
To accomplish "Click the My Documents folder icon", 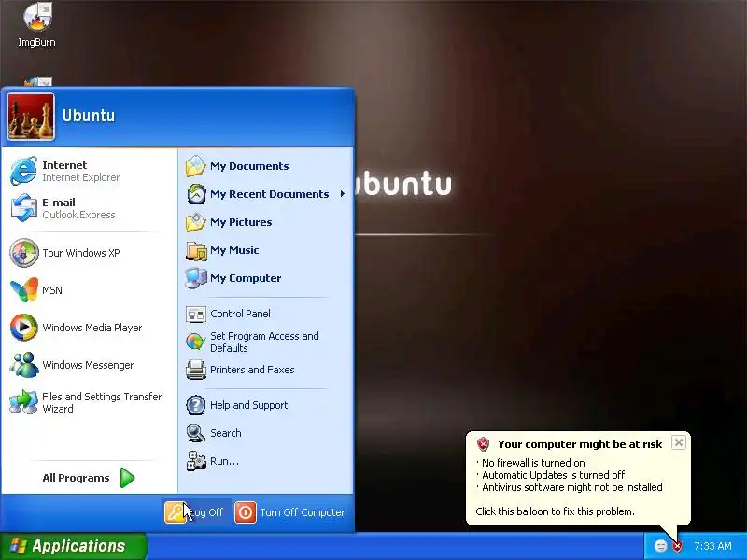I will coord(195,166).
